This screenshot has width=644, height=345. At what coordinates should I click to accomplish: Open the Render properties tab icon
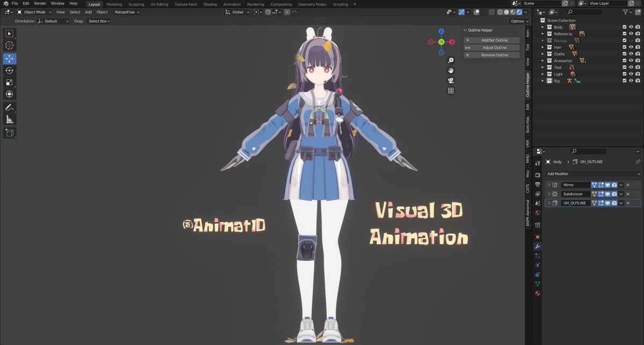click(538, 174)
